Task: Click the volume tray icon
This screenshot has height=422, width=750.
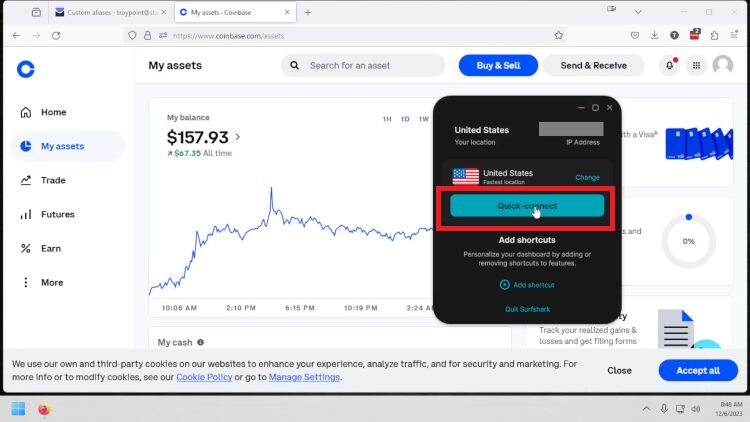Action: 696,409
